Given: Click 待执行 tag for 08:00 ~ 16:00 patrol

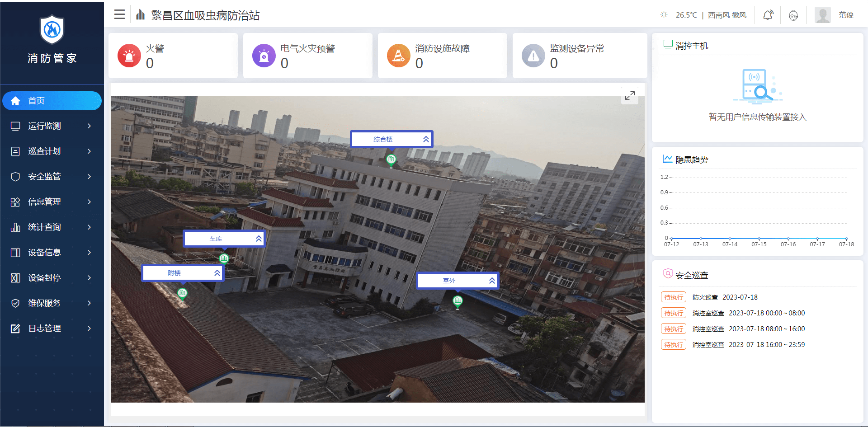Looking at the screenshot, I should pos(674,329).
